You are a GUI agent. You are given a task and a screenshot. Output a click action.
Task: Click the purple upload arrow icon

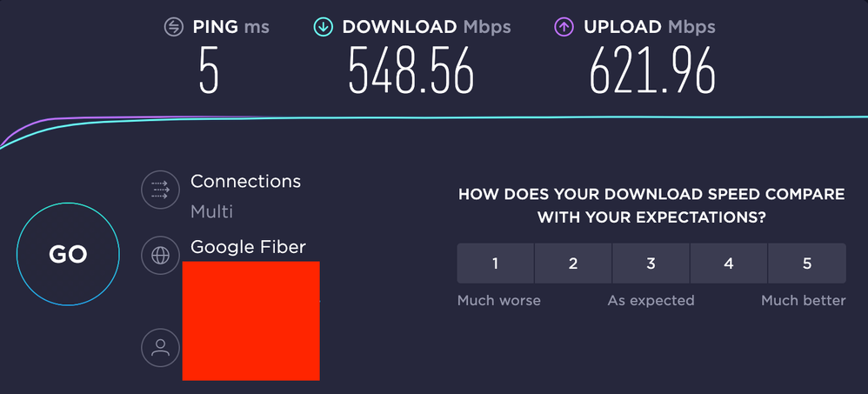click(x=564, y=27)
